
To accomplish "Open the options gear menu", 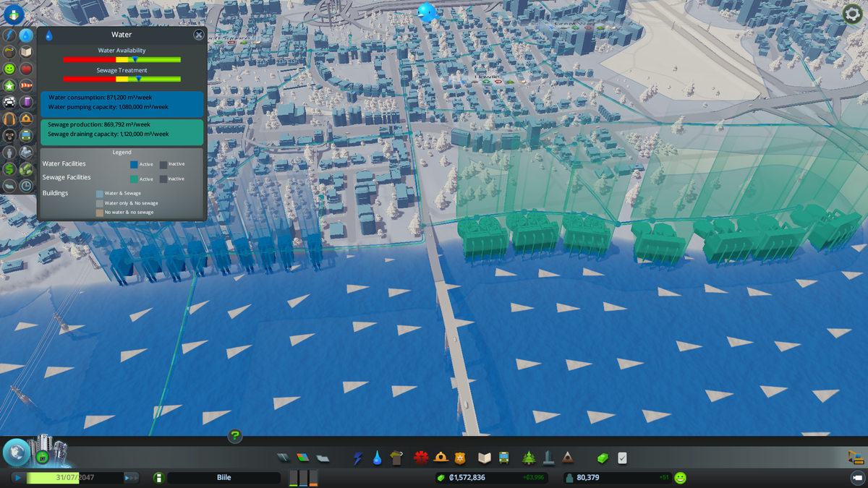I will 853,14.
